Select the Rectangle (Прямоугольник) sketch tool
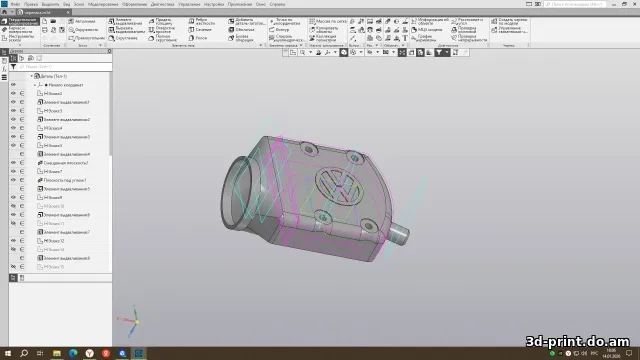The height and width of the screenshot is (360, 640). click(x=86, y=38)
